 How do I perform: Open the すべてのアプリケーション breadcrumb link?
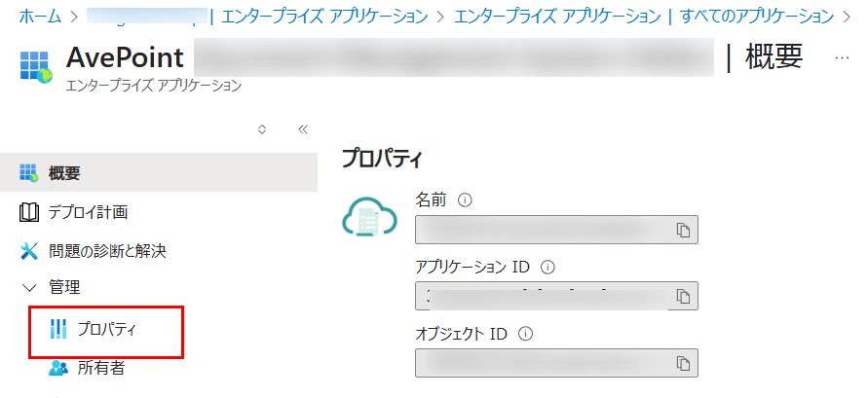coord(757,17)
